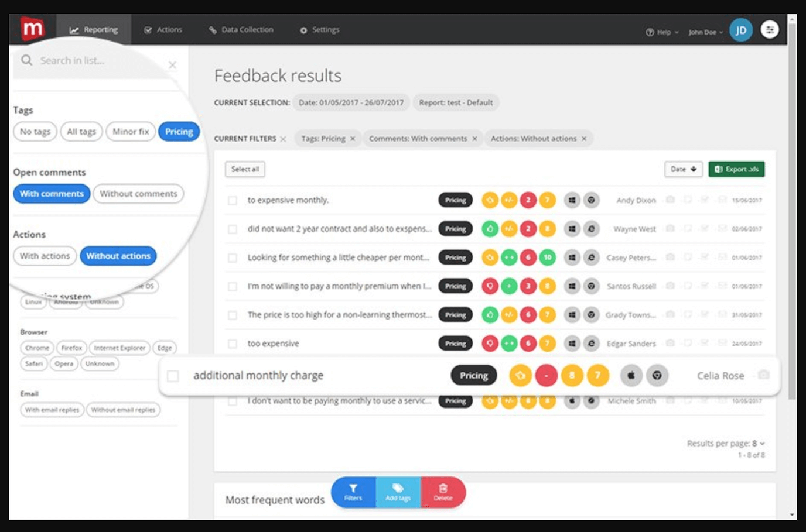Screen dimensions: 806x532
Task: Click the green 10 score in Casey Peters' row
Action: click(x=547, y=258)
